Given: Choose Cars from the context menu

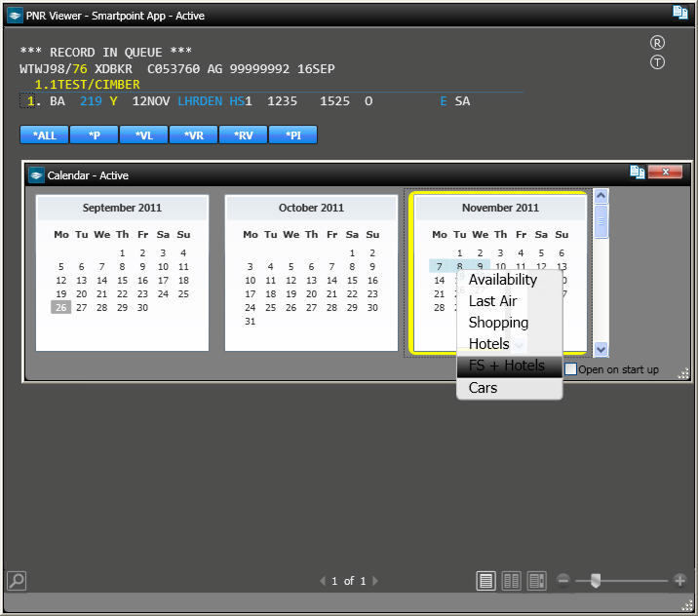Looking at the screenshot, I should (510, 388).
